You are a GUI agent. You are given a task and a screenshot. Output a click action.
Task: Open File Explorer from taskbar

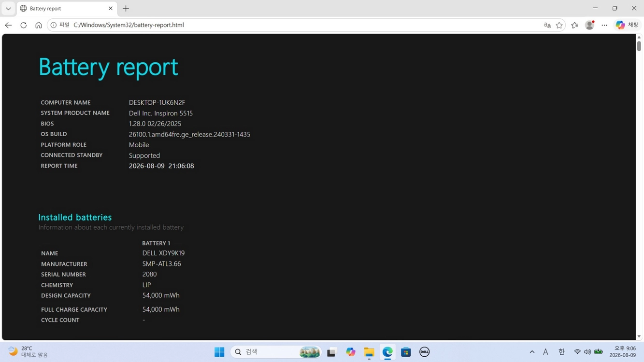tap(369, 352)
